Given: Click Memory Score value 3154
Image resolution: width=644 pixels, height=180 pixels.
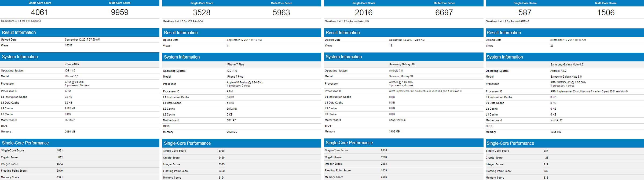Looking at the screenshot, I should 222,178.
